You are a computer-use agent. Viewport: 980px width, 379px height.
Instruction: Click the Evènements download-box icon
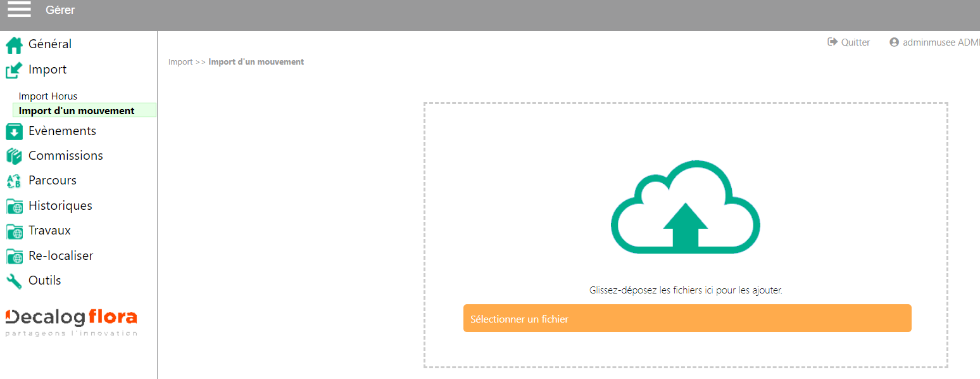[x=14, y=131]
